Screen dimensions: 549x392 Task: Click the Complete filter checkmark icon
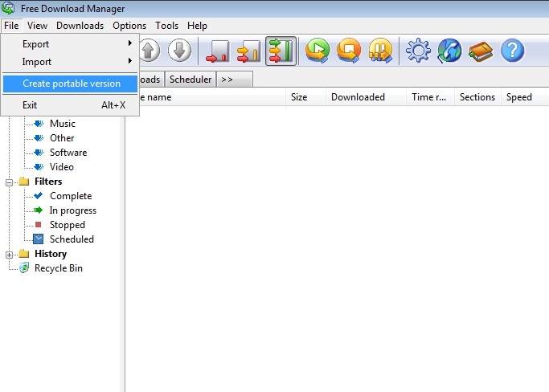[x=38, y=196]
